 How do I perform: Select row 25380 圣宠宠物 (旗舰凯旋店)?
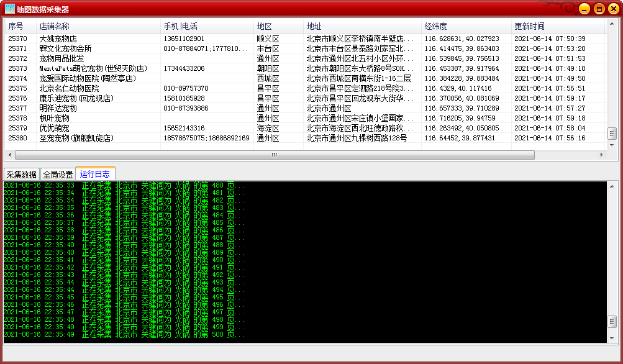point(76,138)
